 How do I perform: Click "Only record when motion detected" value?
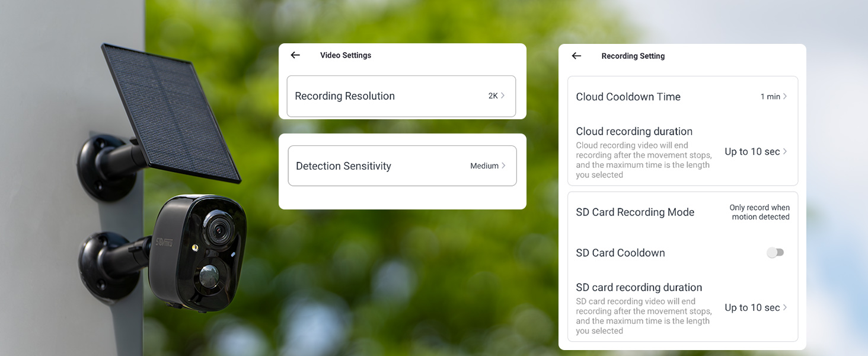(759, 212)
